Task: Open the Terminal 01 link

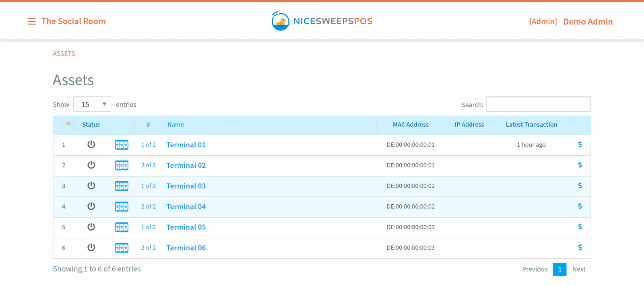Action: pos(186,145)
